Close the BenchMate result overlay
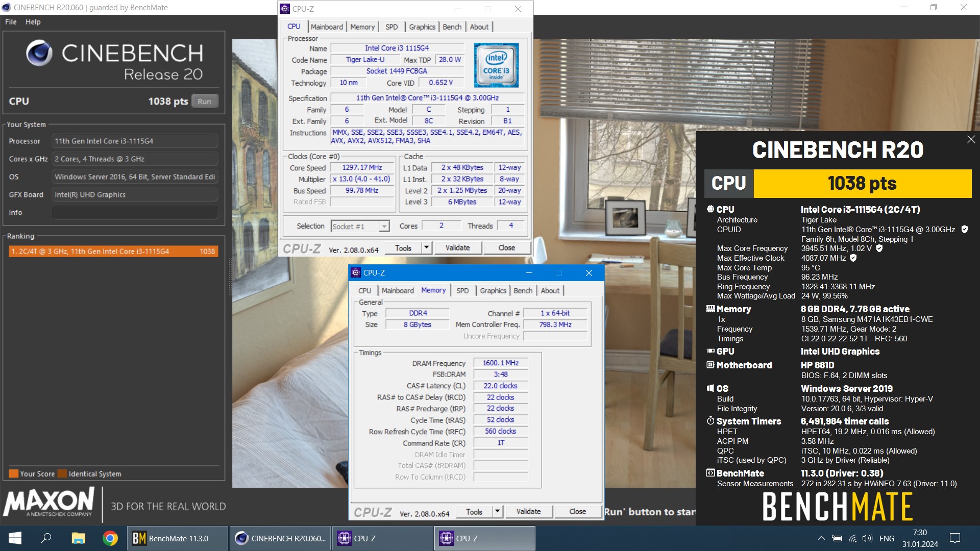 click(x=971, y=139)
